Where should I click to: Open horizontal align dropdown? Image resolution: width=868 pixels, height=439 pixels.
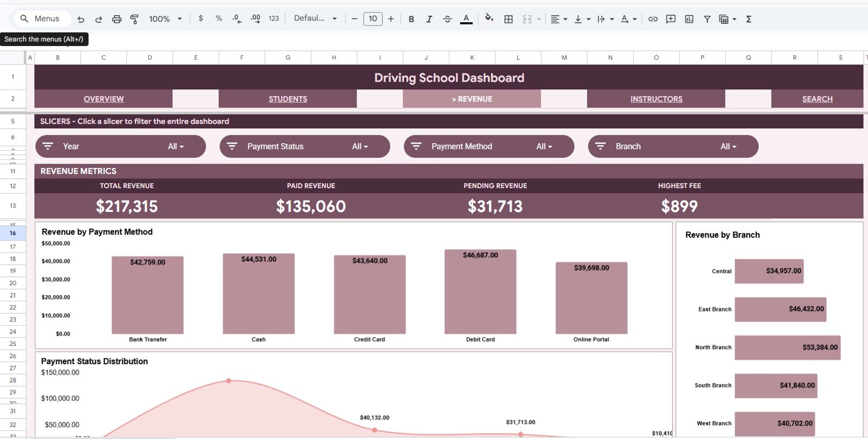pos(559,19)
